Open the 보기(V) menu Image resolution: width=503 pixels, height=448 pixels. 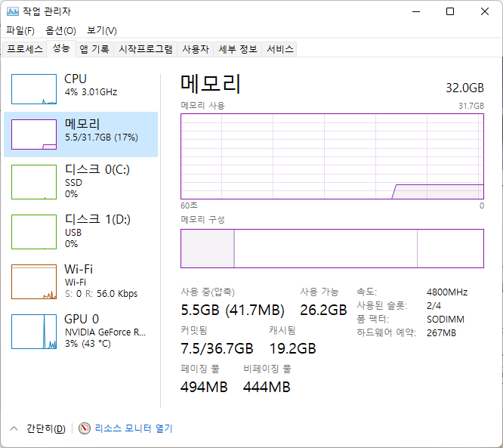pos(101,31)
